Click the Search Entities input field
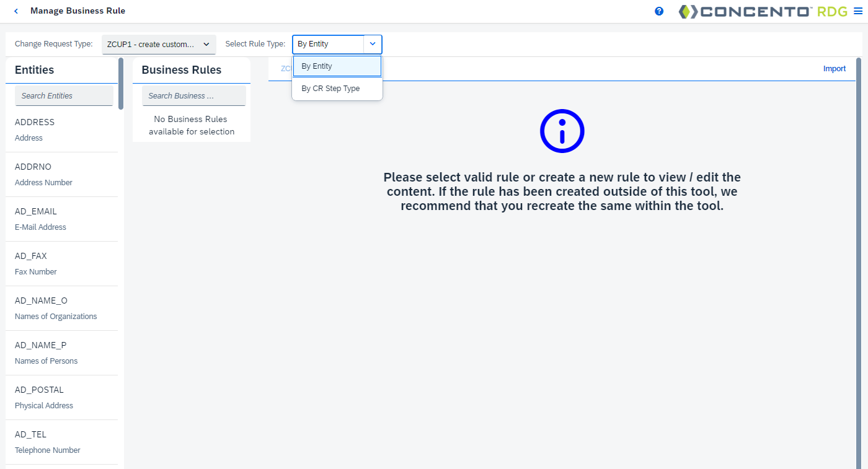 click(63, 95)
